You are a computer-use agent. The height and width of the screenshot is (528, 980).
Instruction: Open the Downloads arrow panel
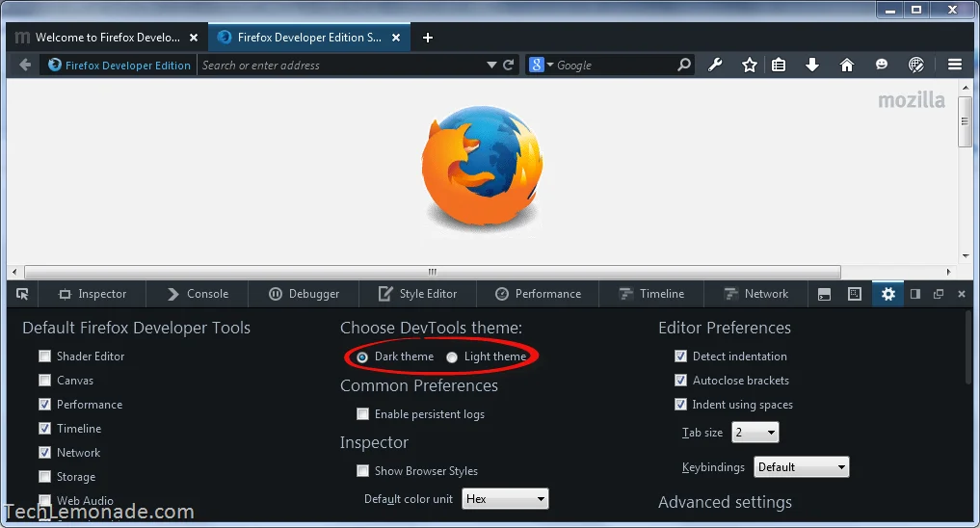(812, 65)
